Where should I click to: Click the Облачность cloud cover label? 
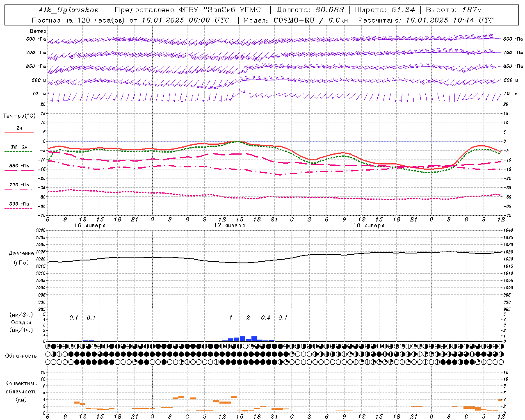click(x=21, y=356)
